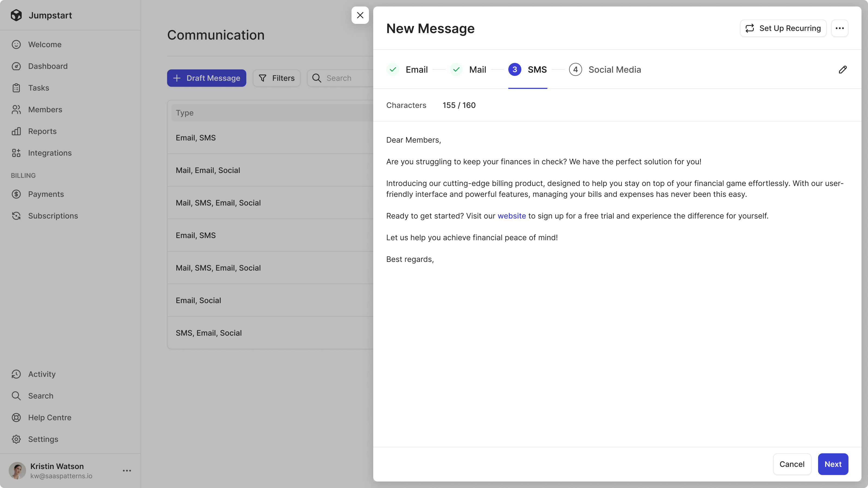Viewport: 868px width, 488px height.
Task: Select the Mail, Email, Social row
Action: point(270,170)
